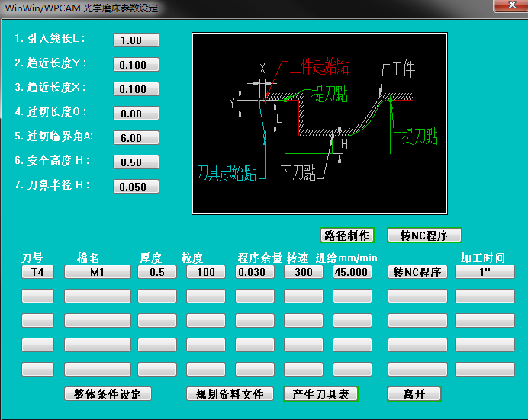Click the 程序余量 column header label
The width and height of the screenshot is (528, 420).
[x=260, y=258]
